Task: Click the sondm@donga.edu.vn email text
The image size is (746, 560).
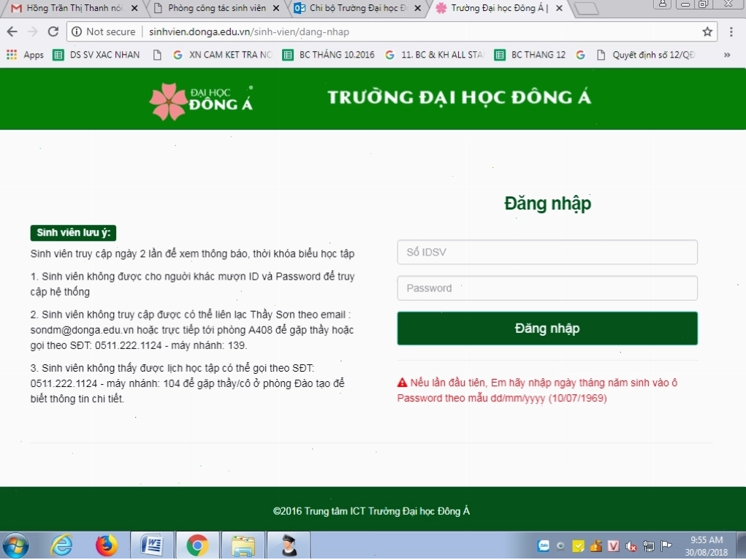Action: [x=82, y=330]
